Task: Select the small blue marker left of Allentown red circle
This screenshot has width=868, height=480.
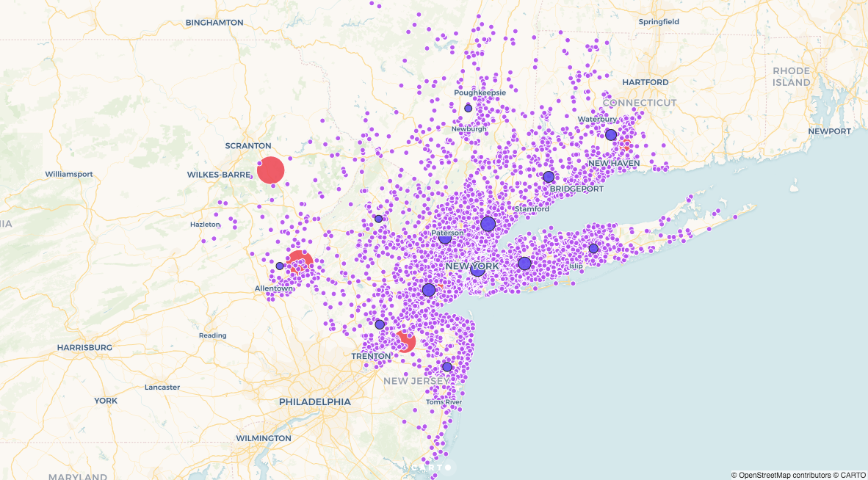Action: click(280, 266)
